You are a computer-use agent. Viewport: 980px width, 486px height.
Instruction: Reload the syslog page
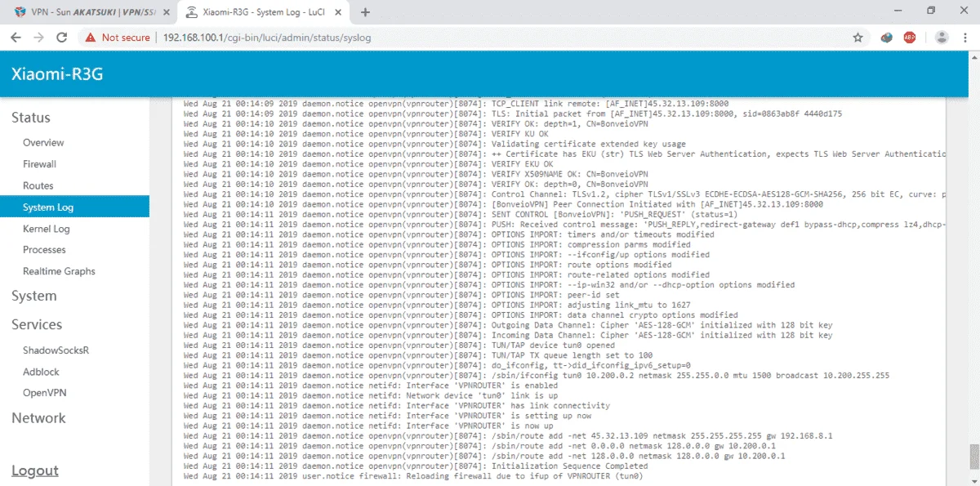[62, 38]
